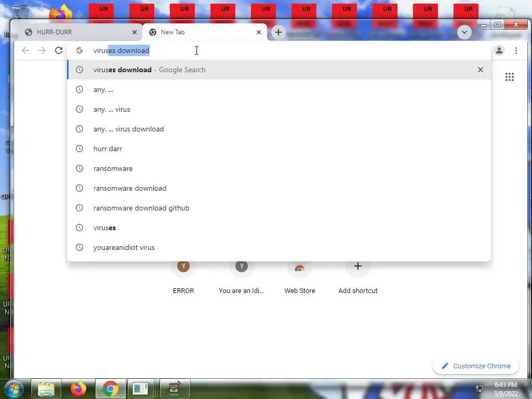The width and height of the screenshot is (532, 399).
Task: Select the New Tab tab
Action: [204, 32]
